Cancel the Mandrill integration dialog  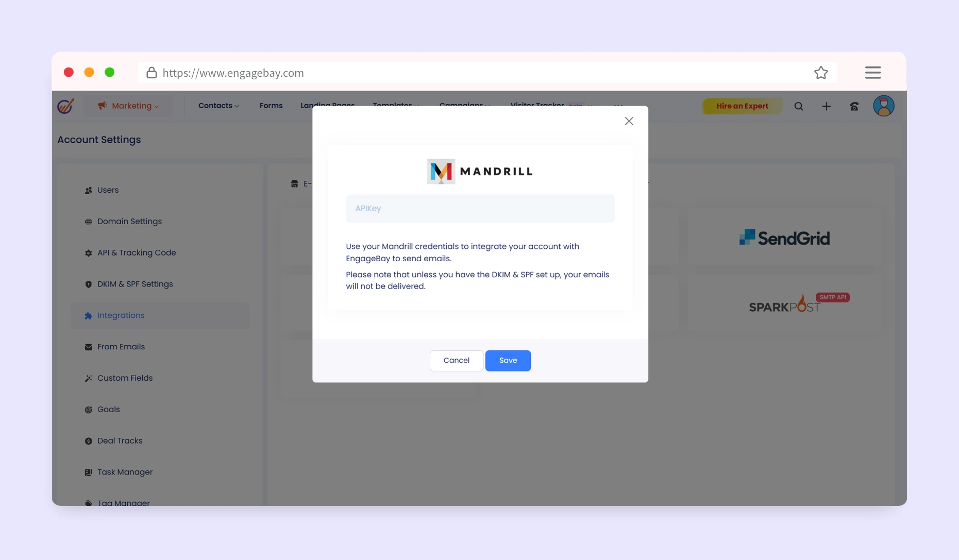pos(456,360)
